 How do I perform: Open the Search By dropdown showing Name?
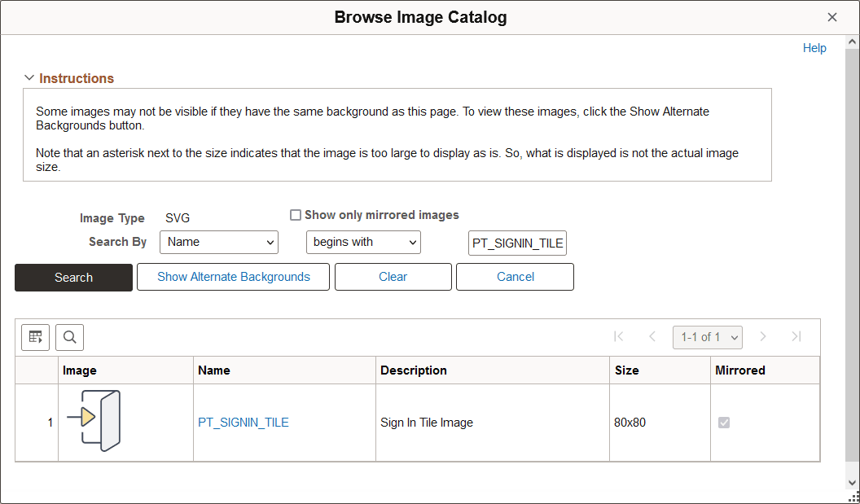click(218, 242)
